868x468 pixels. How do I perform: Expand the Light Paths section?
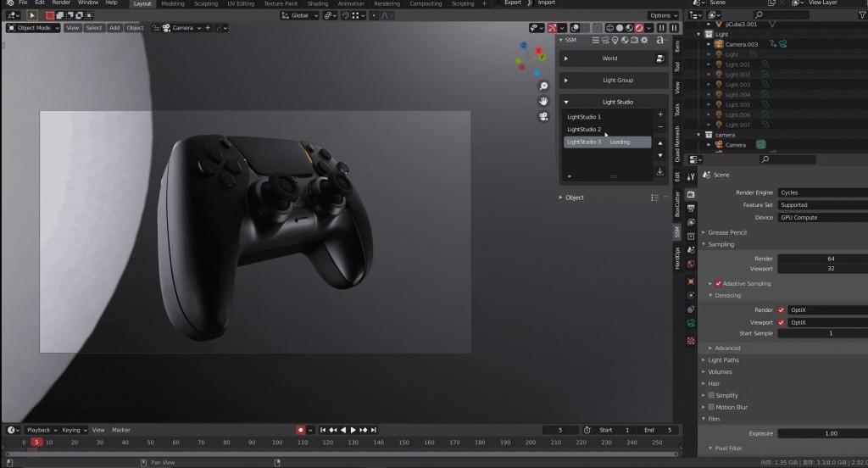(x=723, y=360)
